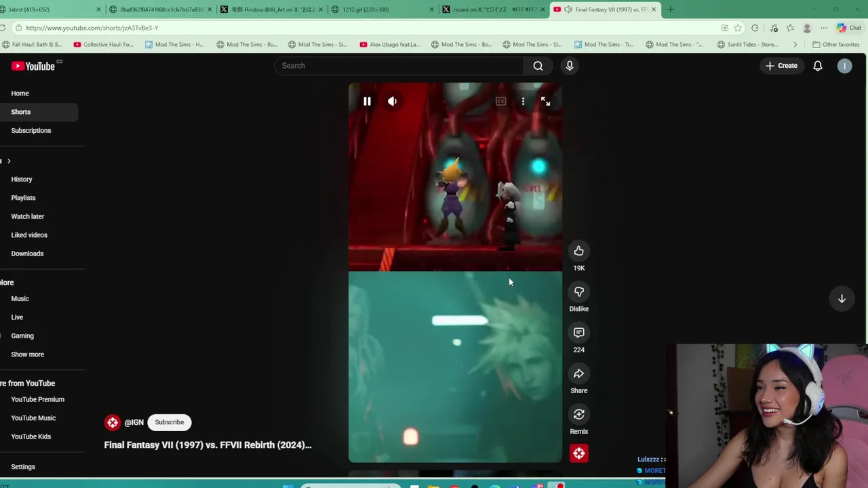Switch to the Rindou AI_Art X tab
The width and height of the screenshot is (868, 488).
pyautogui.click(x=271, y=9)
